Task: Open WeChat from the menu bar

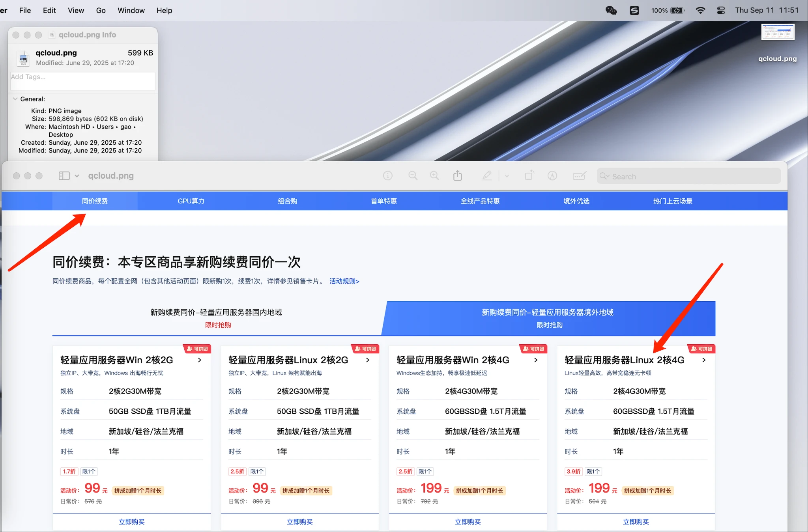Action: (x=611, y=11)
